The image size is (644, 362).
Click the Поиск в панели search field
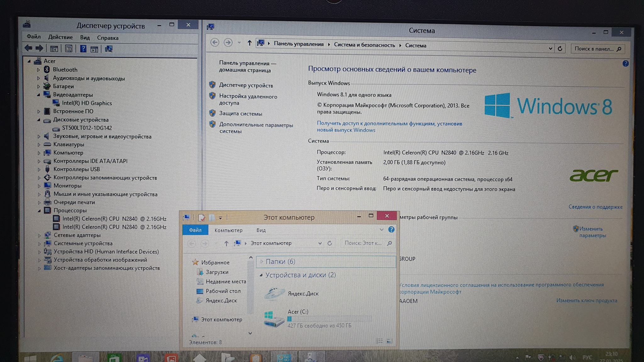593,49
